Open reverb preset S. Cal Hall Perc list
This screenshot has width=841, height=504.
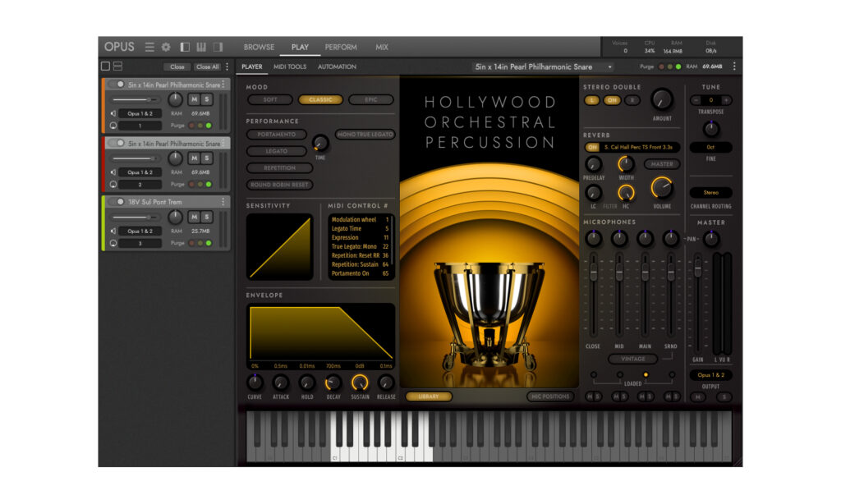[641, 147]
